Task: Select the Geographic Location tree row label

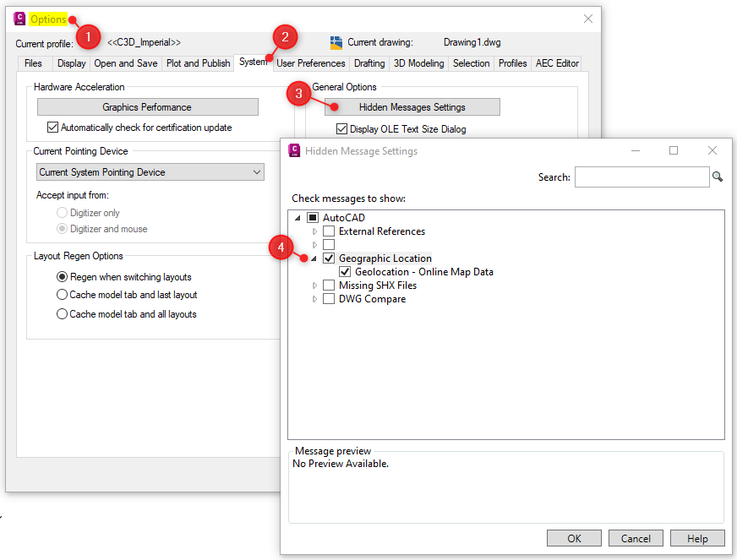Action: pyautogui.click(x=385, y=258)
